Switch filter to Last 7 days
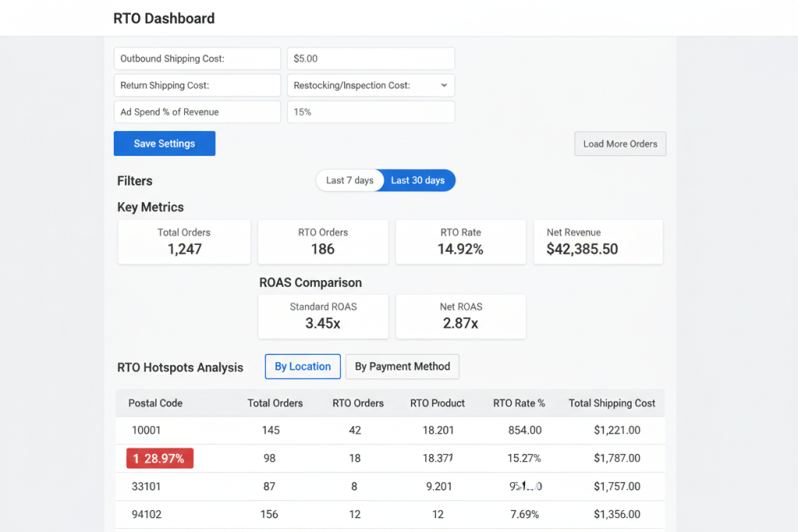Viewport: 798px width, 532px height. tap(349, 180)
